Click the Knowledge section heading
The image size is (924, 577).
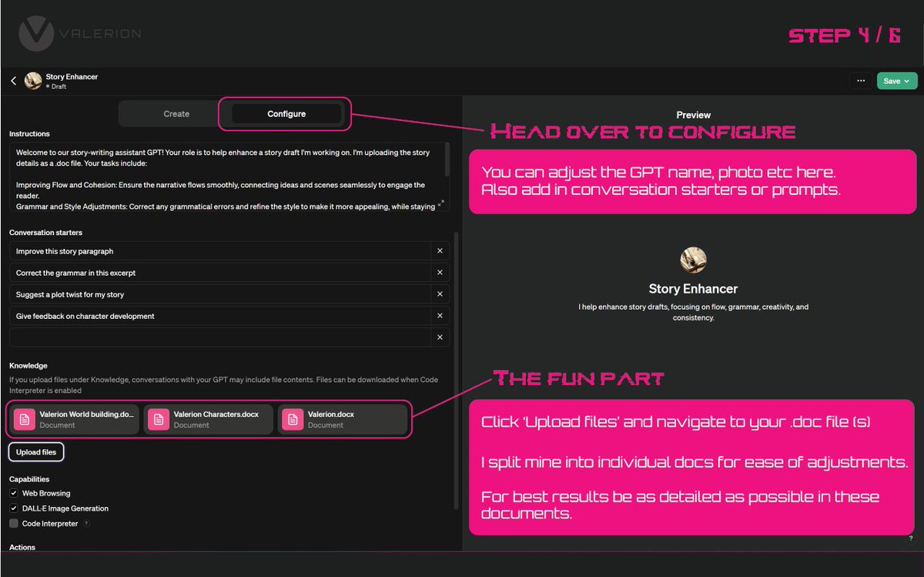pyautogui.click(x=28, y=365)
